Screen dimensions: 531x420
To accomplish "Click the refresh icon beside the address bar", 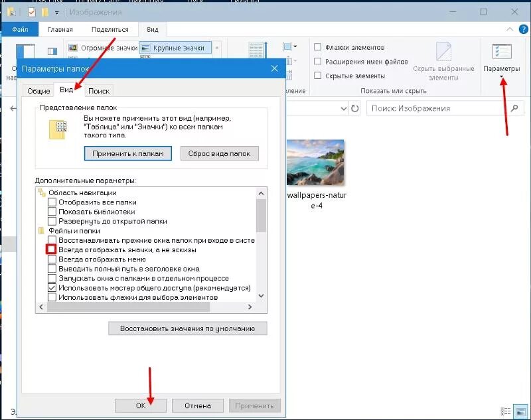I will tap(354, 108).
